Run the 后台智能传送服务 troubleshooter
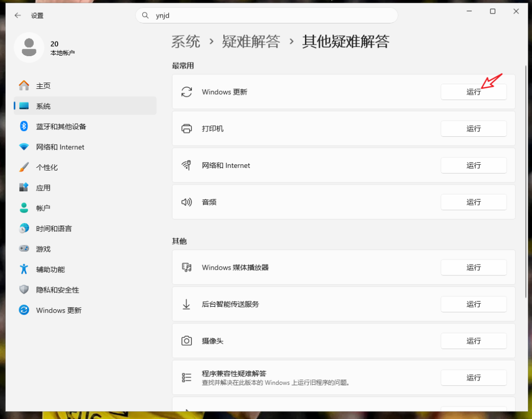532x419 pixels. point(474,304)
